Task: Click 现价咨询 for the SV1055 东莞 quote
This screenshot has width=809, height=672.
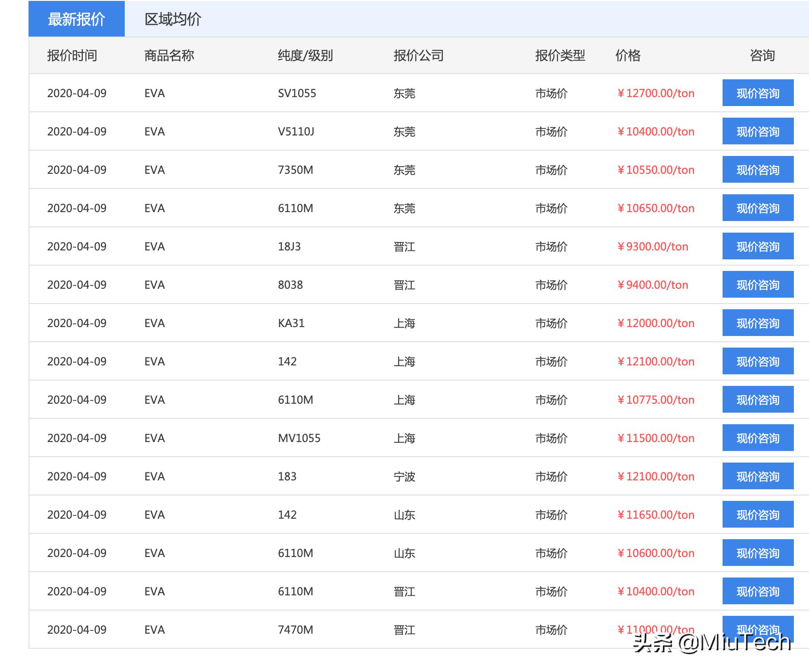Action: 758,93
